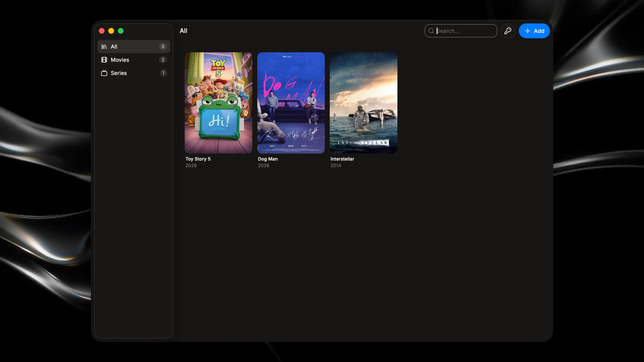The width and height of the screenshot is (644, 362).
Task: Open the API key settings icon
Action: pyautogui.click(x=508, y=31)
